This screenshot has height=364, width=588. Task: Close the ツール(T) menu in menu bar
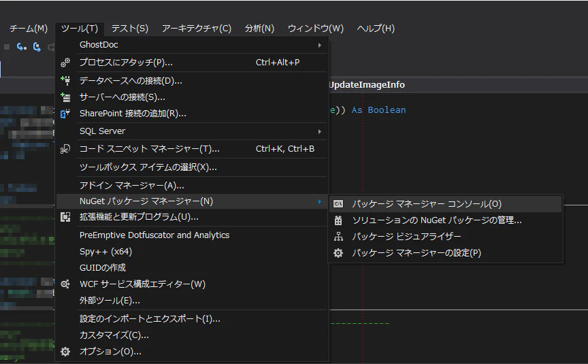tap(80, 29)
